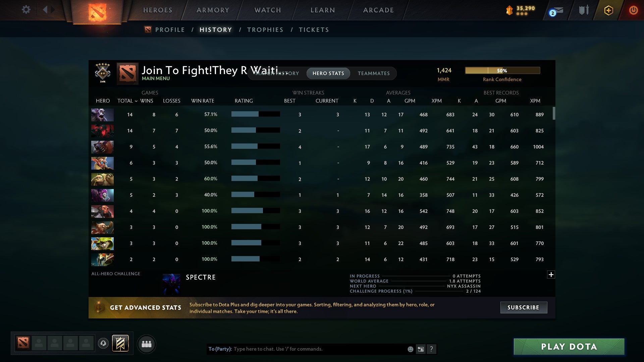644x362 pixels.
Task: Click the smiley emoticon in the chat bar
Action: coord(410,349)
